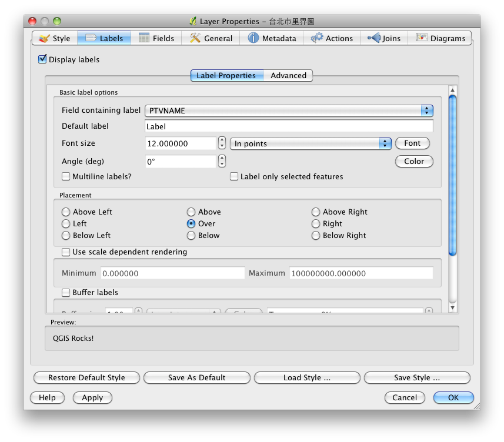Click the Diagrams tab chart icon

(x=422, y=37)
